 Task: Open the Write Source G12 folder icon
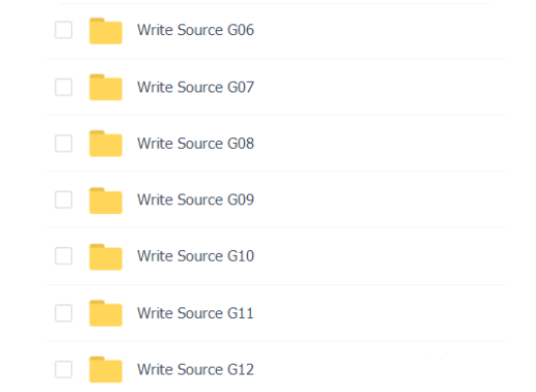(x=106, y=370)
